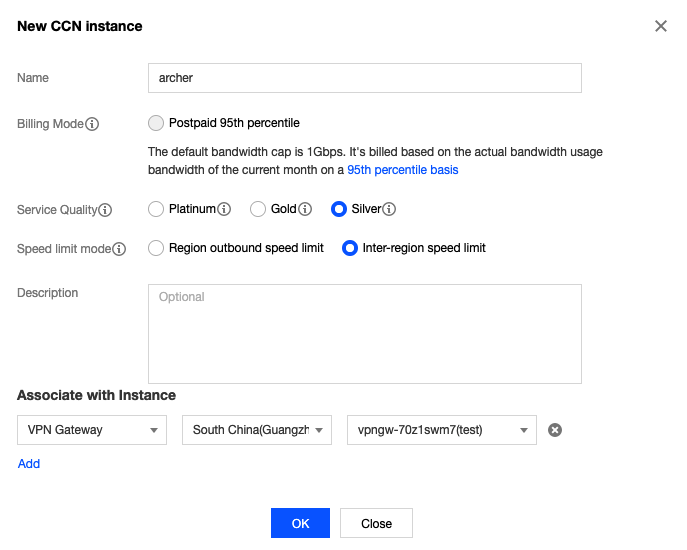Click info icon next to Gold
Viewport: 687px width, 550px height.
click(305, 209)
